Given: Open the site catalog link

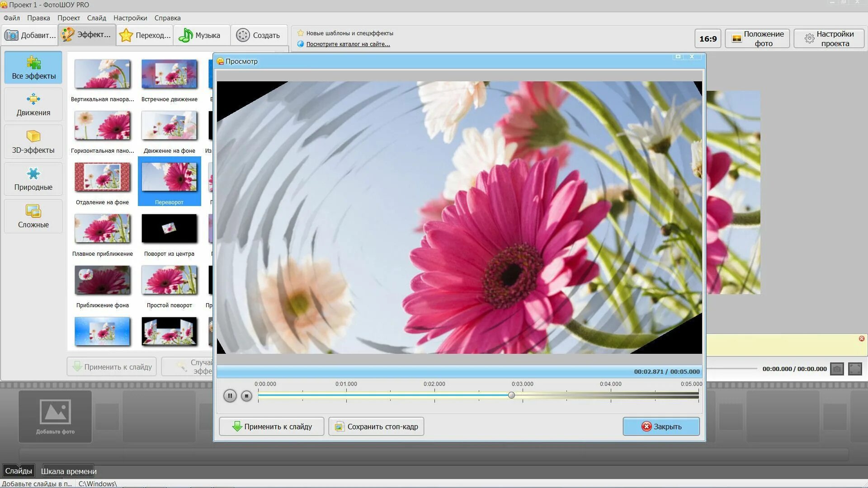Looking at the screenshot, I should 348,44.
